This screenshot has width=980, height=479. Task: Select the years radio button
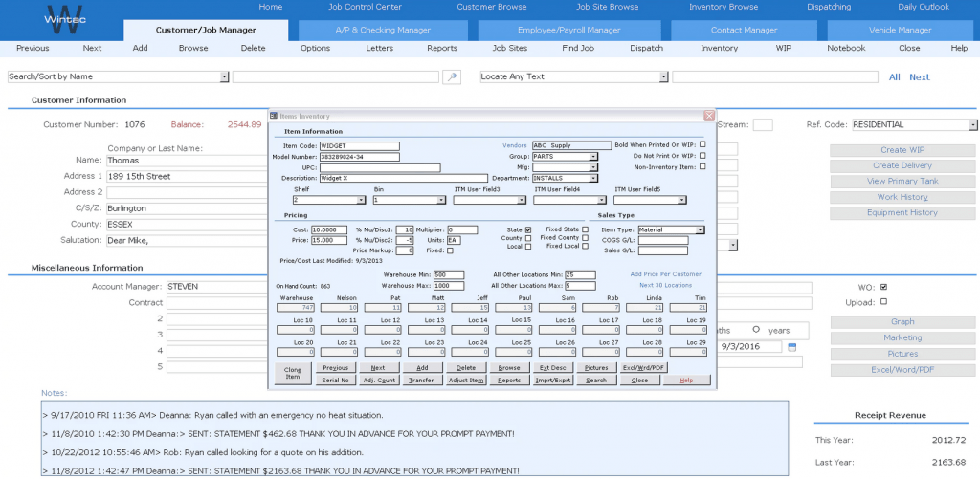(756, 330)
